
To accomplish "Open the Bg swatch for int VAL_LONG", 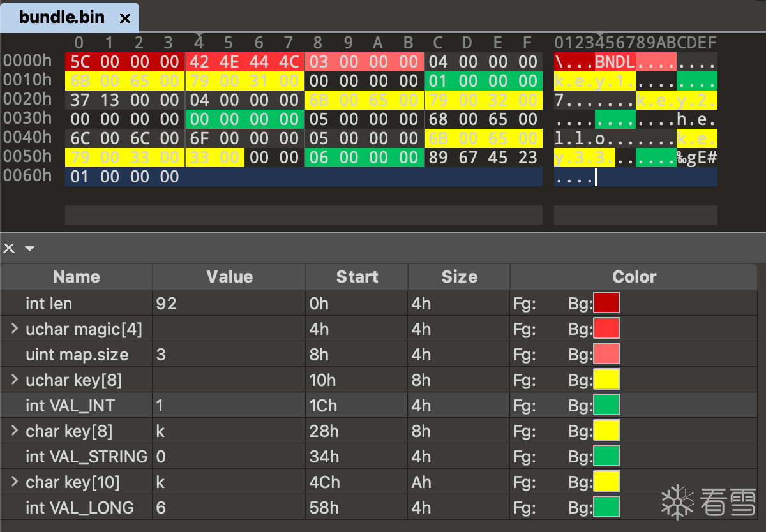I will pyautogui.click(x=606, y=507).
